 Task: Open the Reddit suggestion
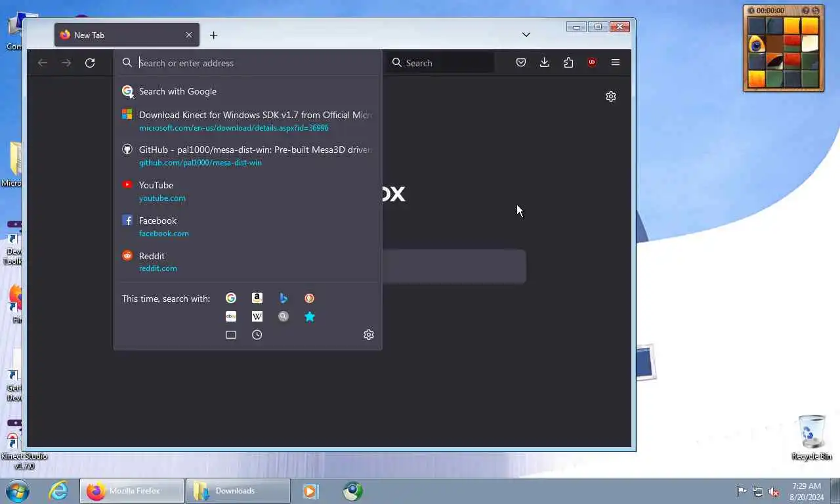(x=248, y=261)
